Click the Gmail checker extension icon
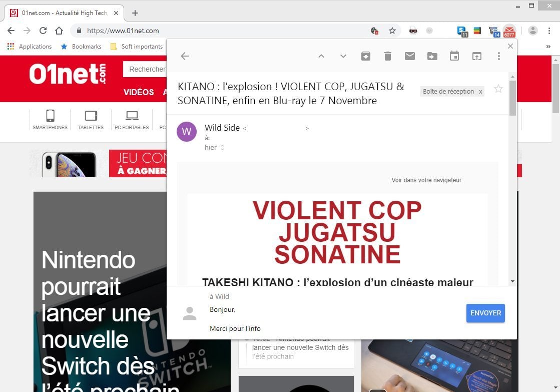The width and height of the screenshot is (560, 392). tap(509, 31)
